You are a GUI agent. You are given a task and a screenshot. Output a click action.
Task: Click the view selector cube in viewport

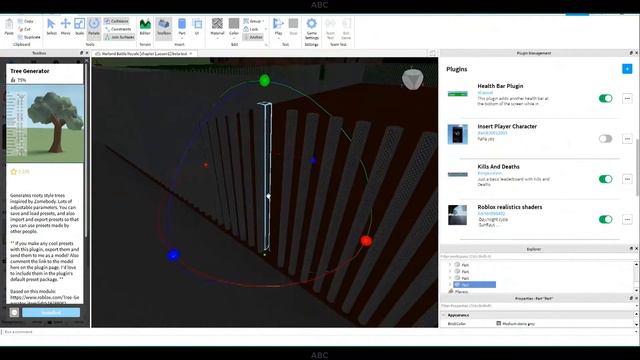(x=412, y=80)
